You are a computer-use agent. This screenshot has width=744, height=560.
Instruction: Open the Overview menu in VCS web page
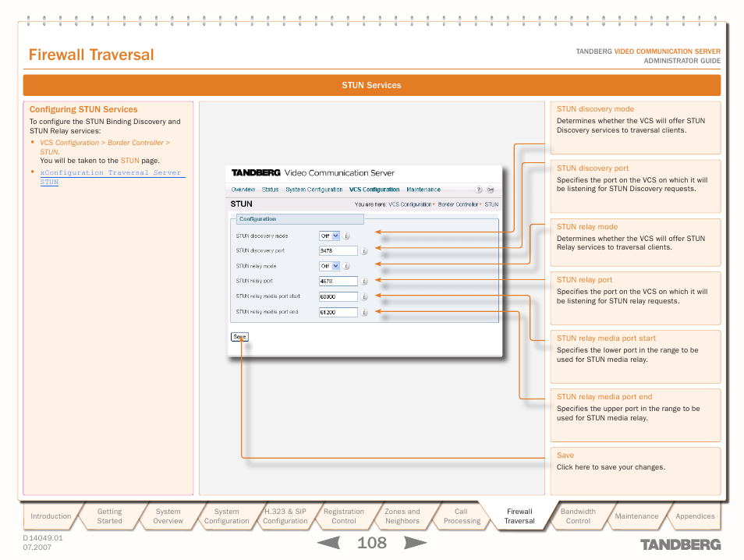click(x=243, y=190)
